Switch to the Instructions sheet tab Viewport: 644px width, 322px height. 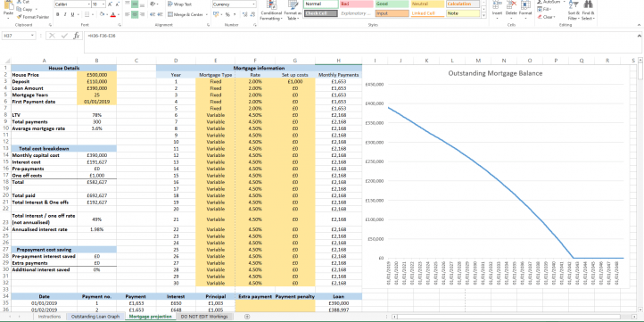click(49, 317)
